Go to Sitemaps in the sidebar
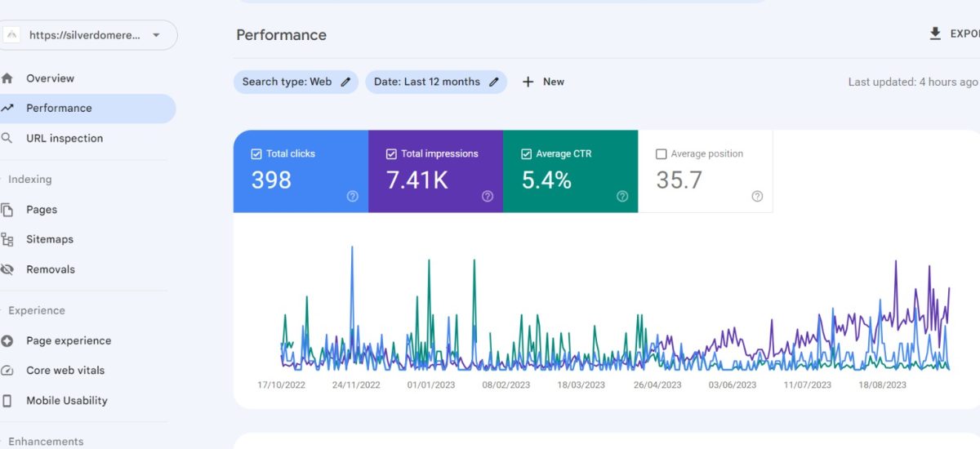Image resolution: width=980 pixels, height=449 pixels. coord(49,239)
